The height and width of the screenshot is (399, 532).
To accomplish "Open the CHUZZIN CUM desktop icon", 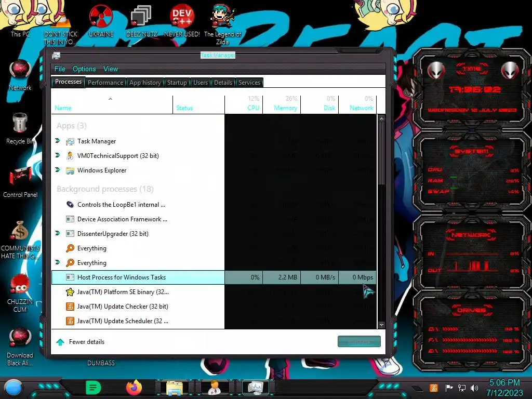I will point(20,293).
